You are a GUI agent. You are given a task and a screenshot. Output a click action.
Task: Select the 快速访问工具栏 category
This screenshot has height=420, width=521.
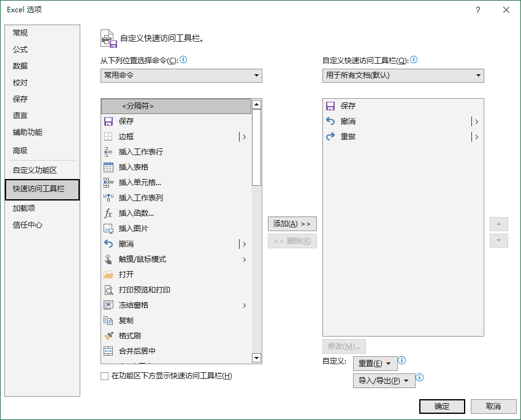click(x=42, y=189)
